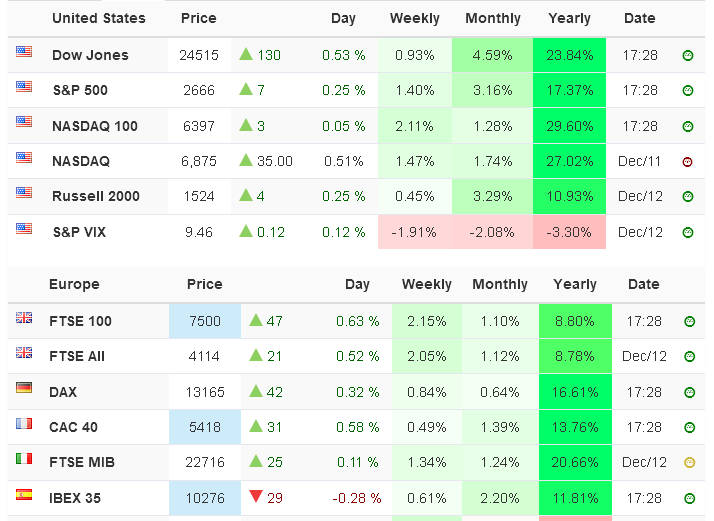Click the Weekly column header in United States table

click(415, 18)
